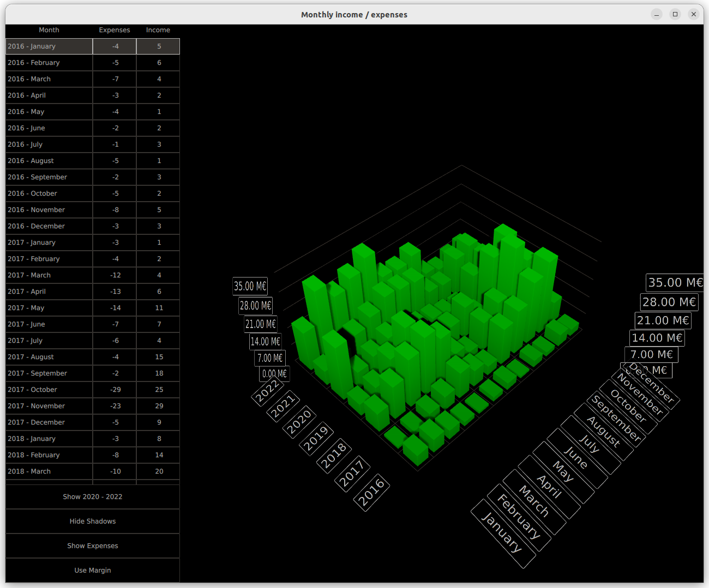Click income value 20 for 2018 March
This screenshot has width=709, height=588.
158,471
